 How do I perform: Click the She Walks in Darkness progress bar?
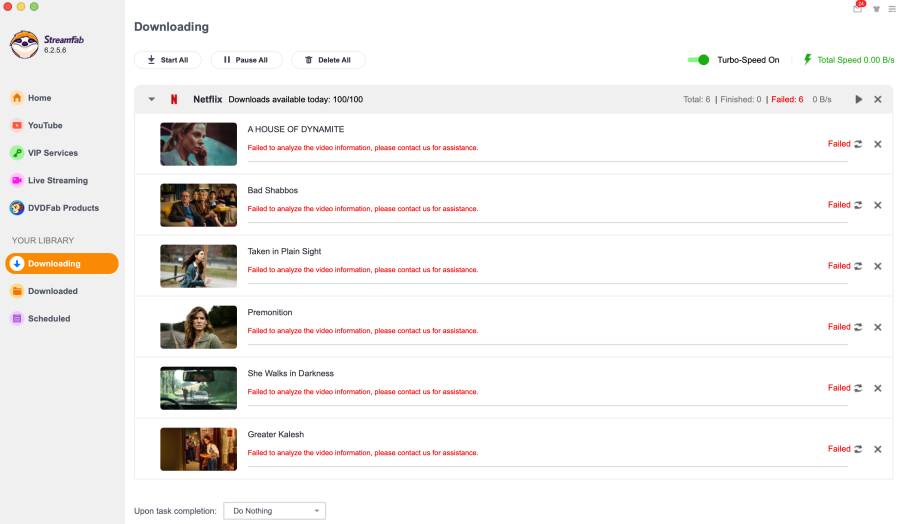(547, 405)
